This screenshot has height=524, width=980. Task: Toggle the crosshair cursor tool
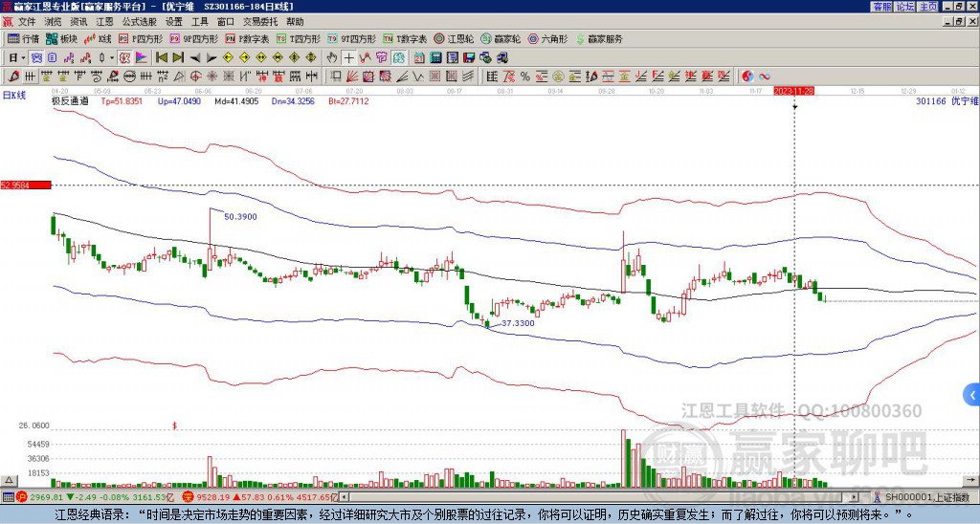coord(348,58)
